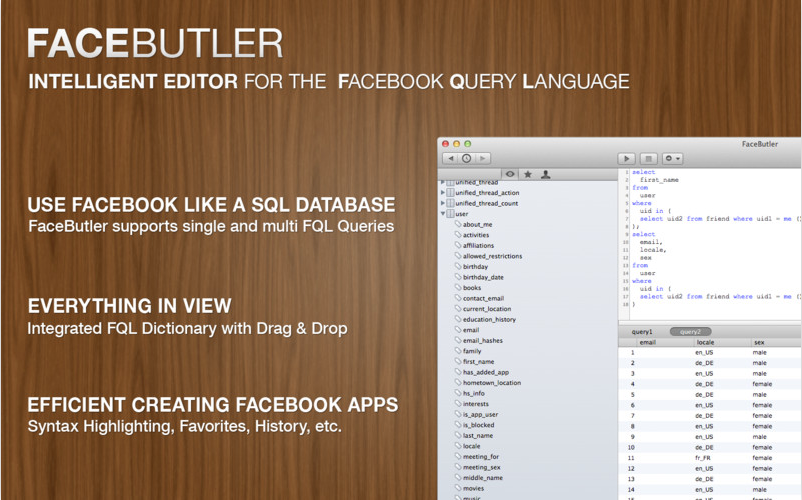Viewport: 802px width, 500px height.
Task: Click the red close window button
Action: pyautogui.click(x=445, y=144)
